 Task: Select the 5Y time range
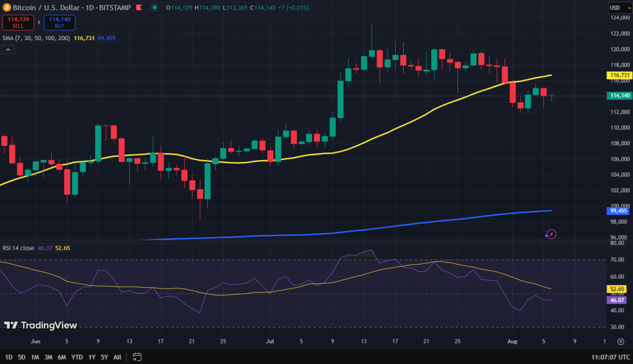pos(104,357)
